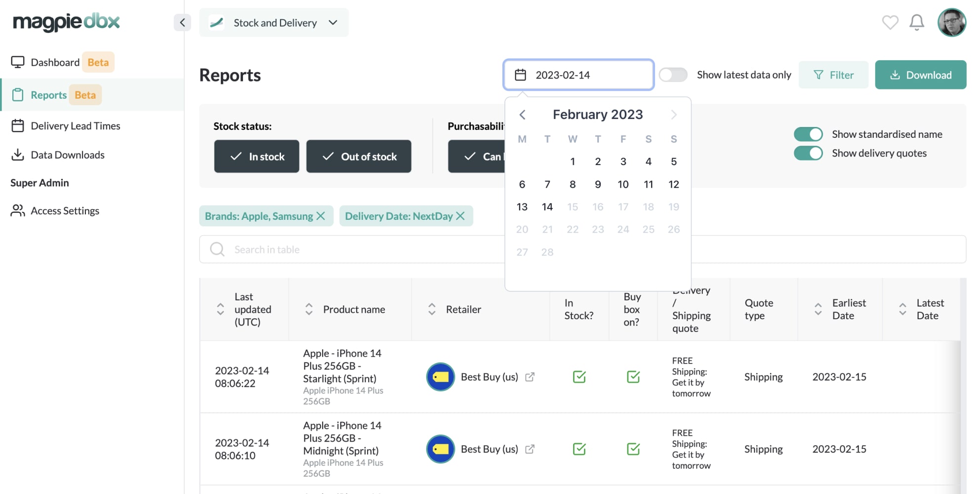Click Best Buy (us) retailer name in Starlight row
Screen dimensions: 980x494
pyautogui.click(x=489, y=377)
